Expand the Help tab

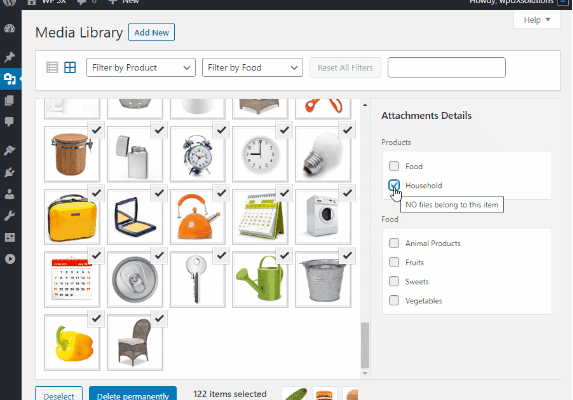click(x=536, y=20)
